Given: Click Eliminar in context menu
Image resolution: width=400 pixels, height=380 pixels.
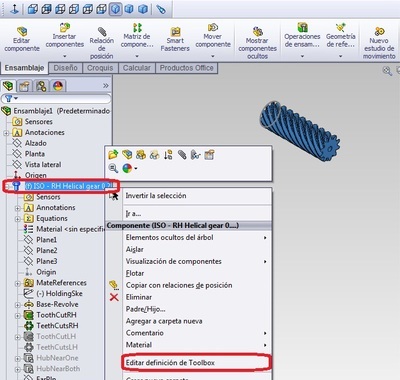Looking at the screenshot, I should pyautogui.click(x=139, y=297).
